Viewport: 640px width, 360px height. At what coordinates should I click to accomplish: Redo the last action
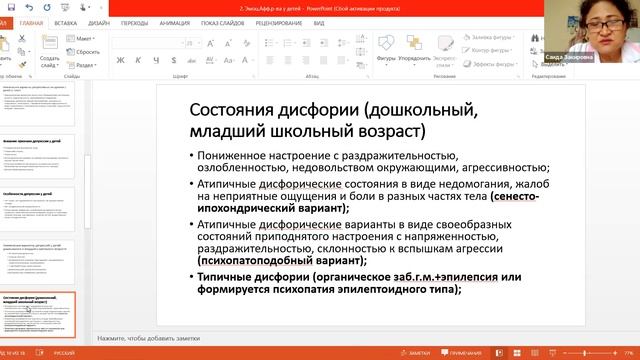tap(47, 7)
